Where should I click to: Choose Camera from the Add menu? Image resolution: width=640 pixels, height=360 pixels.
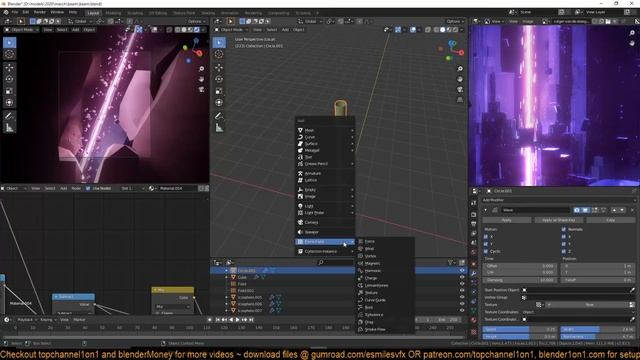pos(325,222)
